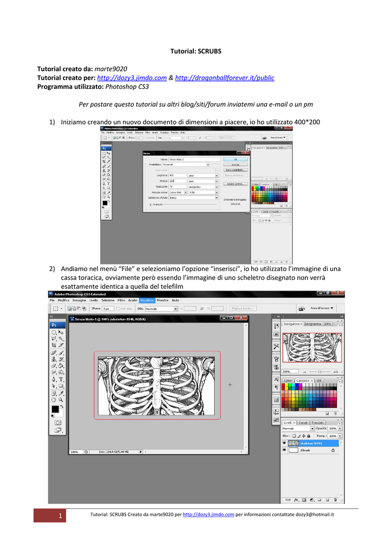Open Opacità arrow in ribcage Livelli panel

pos(339,428)
